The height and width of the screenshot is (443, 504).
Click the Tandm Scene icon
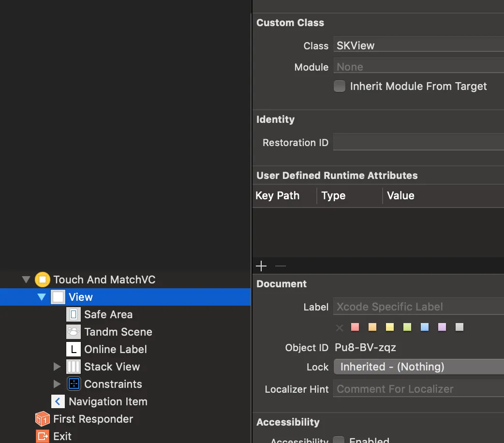point(74,332)
